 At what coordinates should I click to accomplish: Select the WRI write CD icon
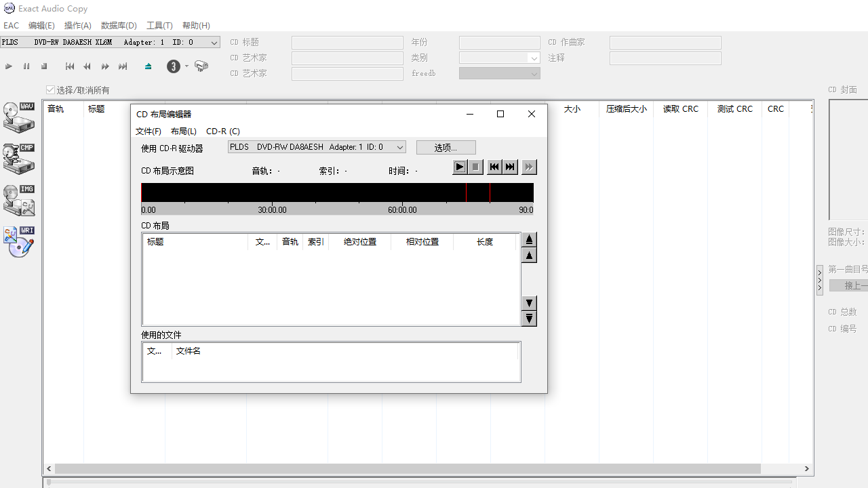click(18, 241)
